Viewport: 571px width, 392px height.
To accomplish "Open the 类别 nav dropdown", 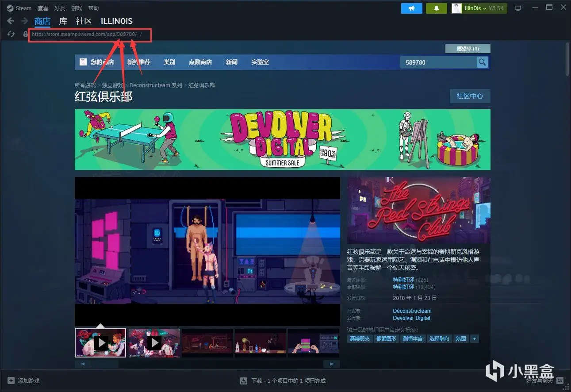I will (x=169, y=62).
